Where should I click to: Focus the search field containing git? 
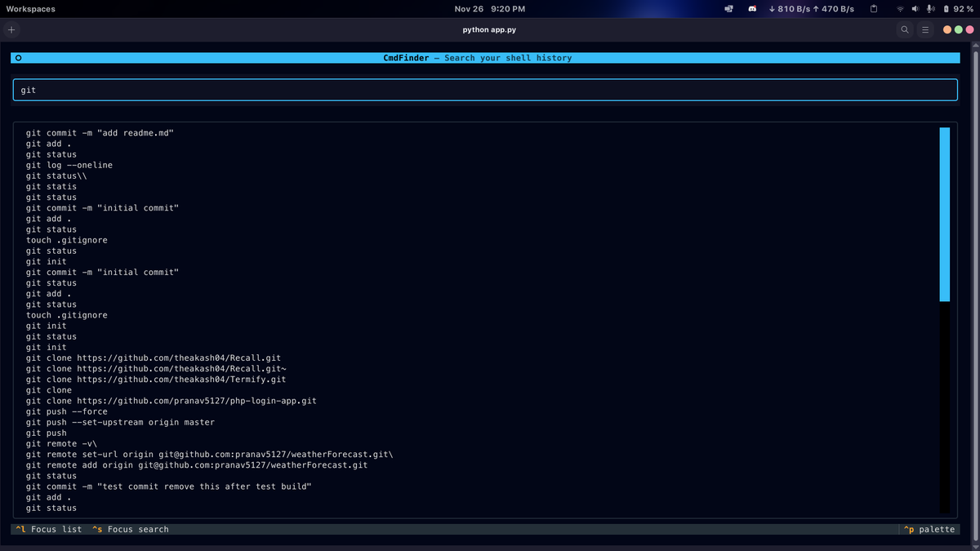[485, 90]
